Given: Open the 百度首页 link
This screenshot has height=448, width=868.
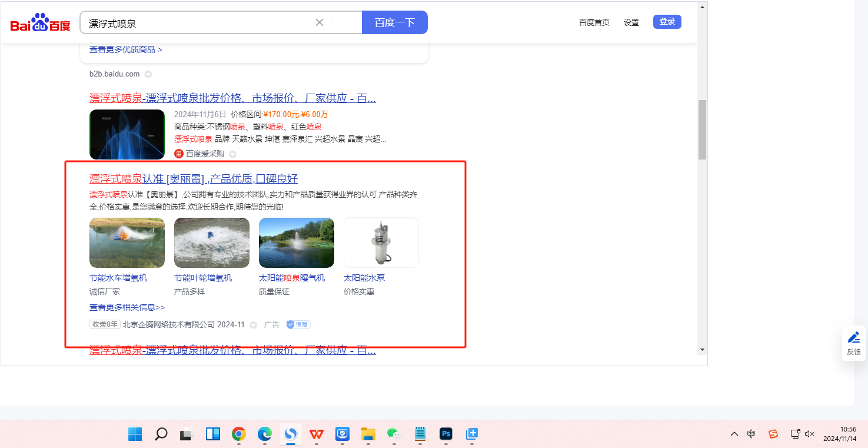Looking at the screenshot, I should 594,22.
